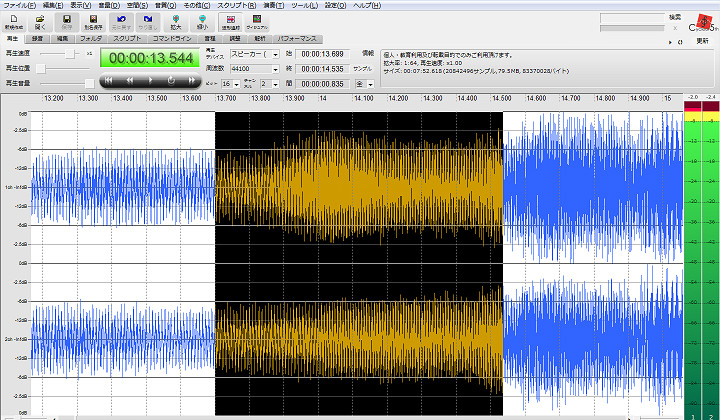The height and width of the screenshot is (420, 720).
Task: Click the Zoom out (縮小) toolbar icon
Action: [x=201, y=19]
